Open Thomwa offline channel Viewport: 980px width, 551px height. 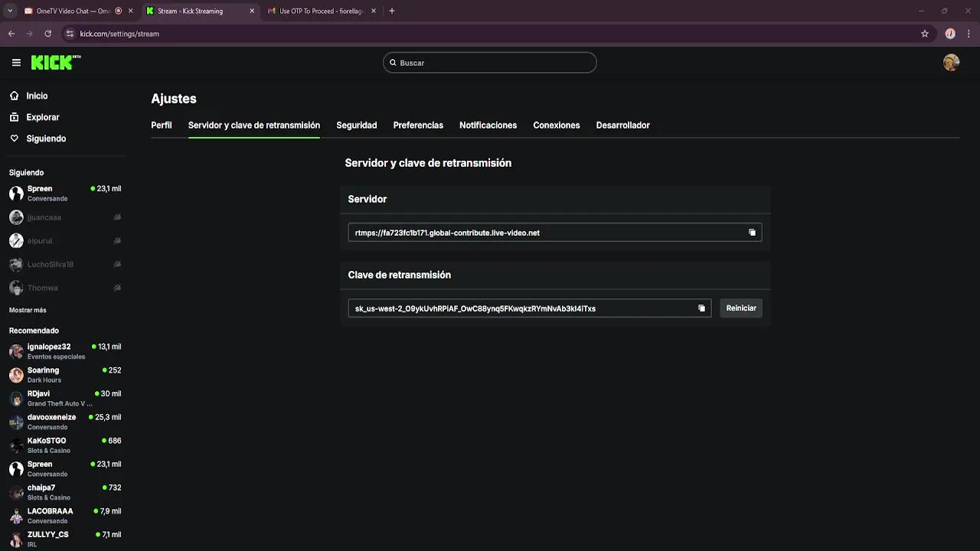pyautogui.click(x=64, y=288)
